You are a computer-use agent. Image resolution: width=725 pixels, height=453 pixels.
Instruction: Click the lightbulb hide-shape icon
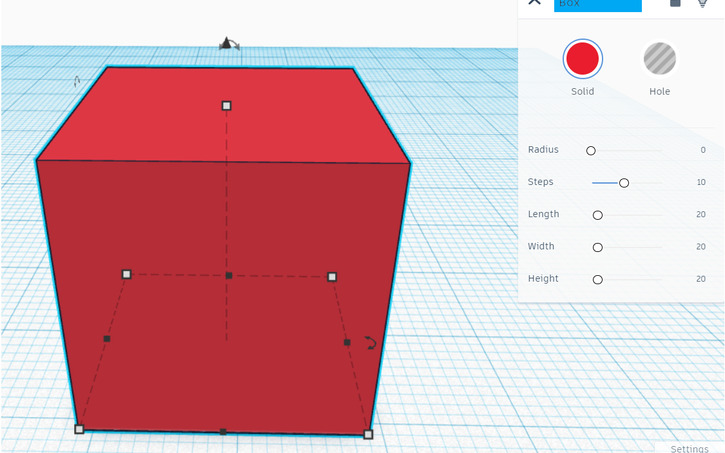[x=702, y=3]
